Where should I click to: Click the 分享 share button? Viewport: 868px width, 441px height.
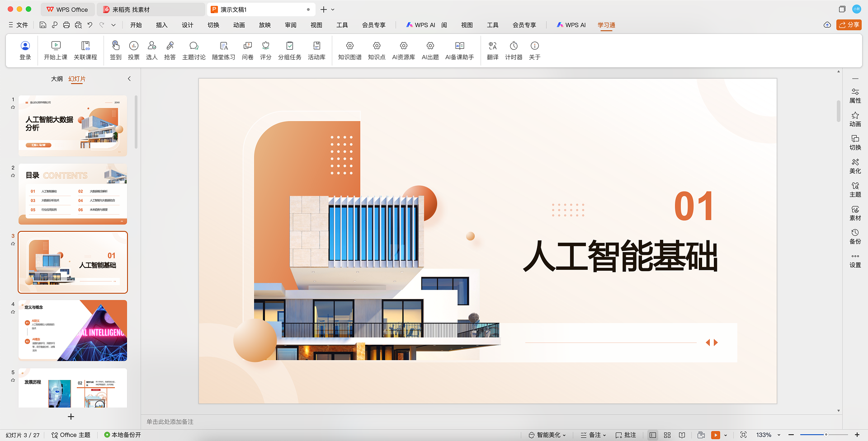[849, 25]
